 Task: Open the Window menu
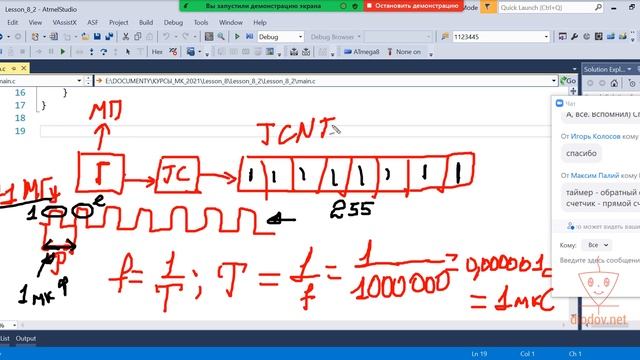point(231,22)
